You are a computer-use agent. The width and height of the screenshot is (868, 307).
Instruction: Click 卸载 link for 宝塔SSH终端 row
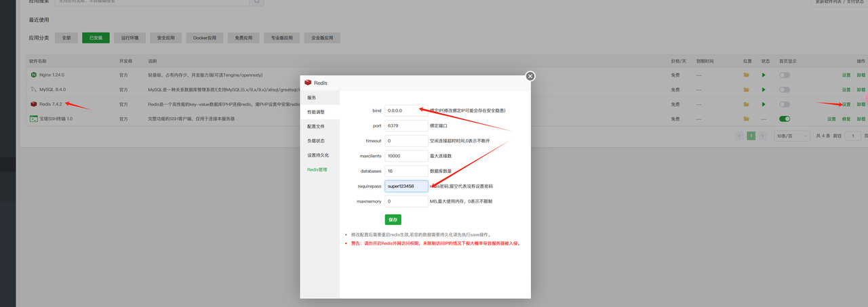tap(861, 119)
